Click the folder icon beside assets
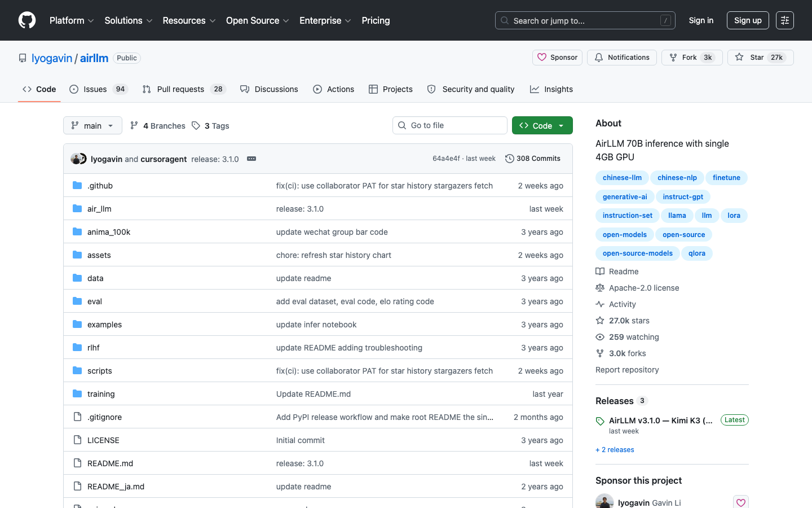Screen dimensions: 812x508 pos(77,255)
